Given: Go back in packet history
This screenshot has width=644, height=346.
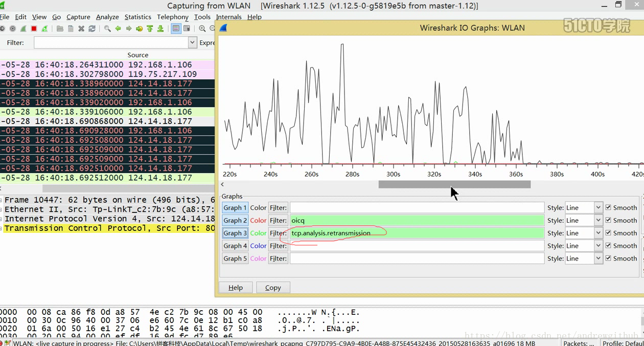Looking at the screenshot, I should (118, 29).
